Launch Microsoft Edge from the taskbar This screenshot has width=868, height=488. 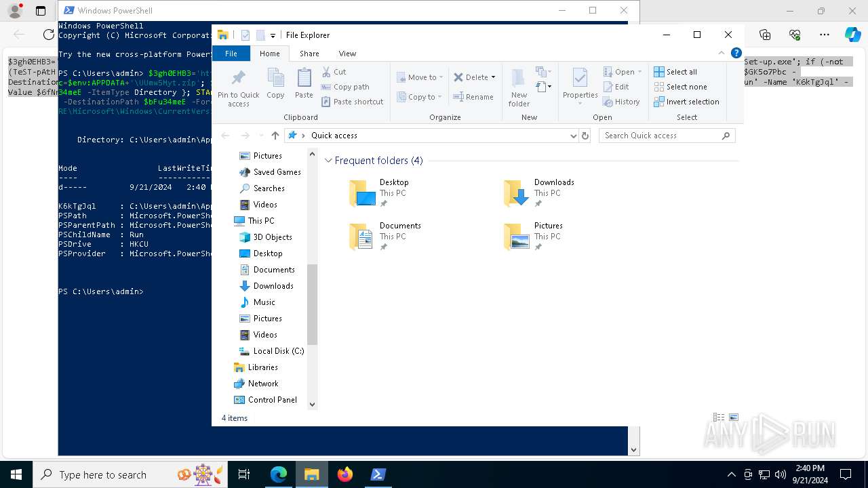[x=279, y=474]
